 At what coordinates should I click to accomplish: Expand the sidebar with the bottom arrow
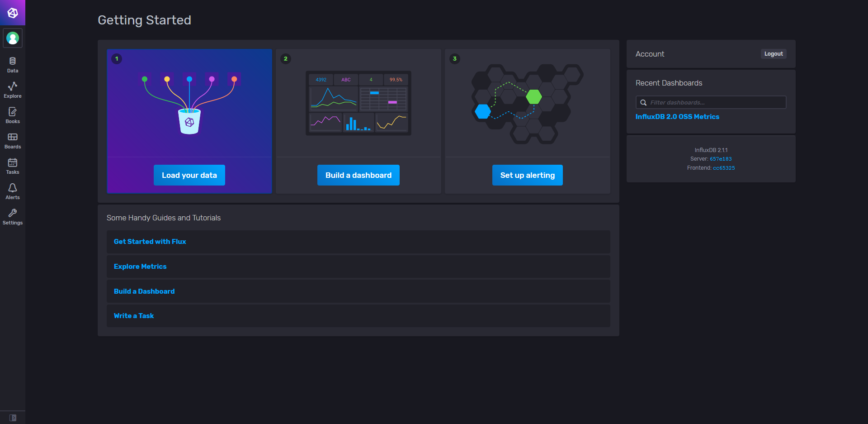pos(13,418)
